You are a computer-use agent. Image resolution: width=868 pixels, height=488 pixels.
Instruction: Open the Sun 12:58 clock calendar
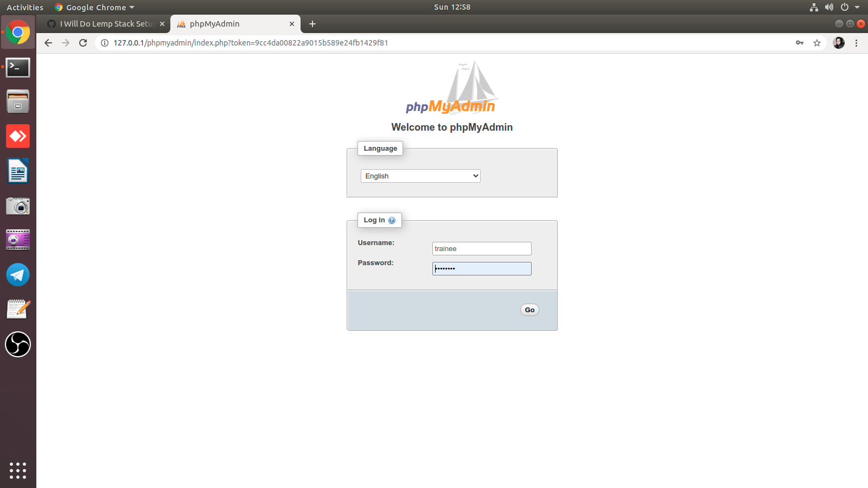tap(452, 7)
